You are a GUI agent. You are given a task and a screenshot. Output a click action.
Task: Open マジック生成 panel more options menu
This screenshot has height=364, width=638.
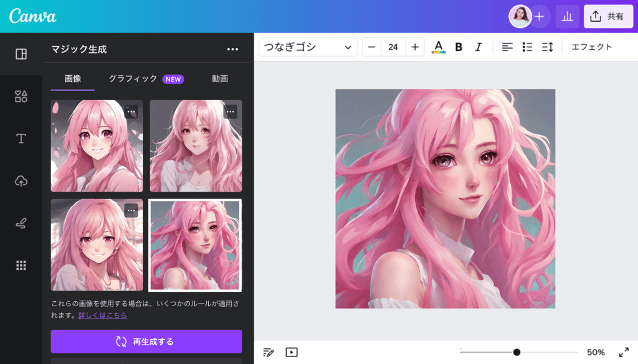pos(233,49)
